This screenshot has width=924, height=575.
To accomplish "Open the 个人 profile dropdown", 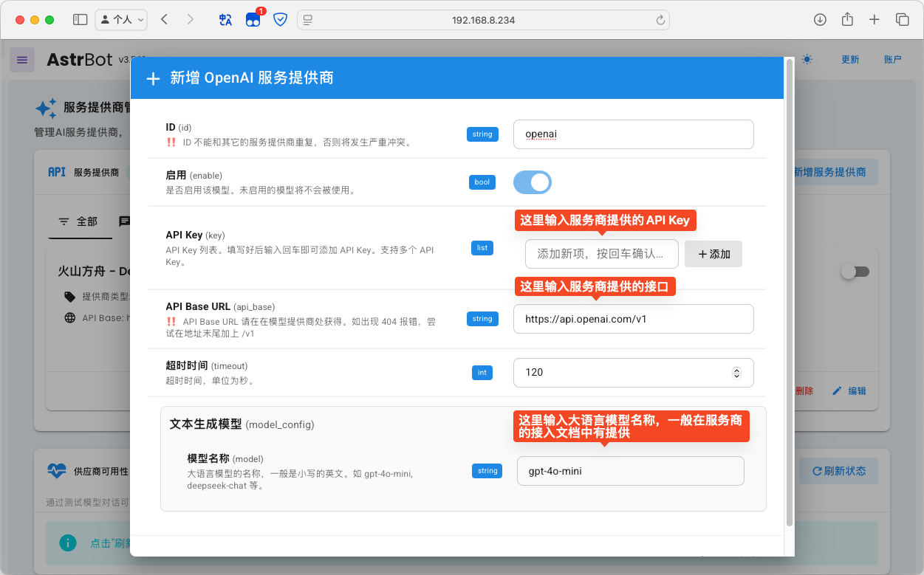I will point(121,20).
